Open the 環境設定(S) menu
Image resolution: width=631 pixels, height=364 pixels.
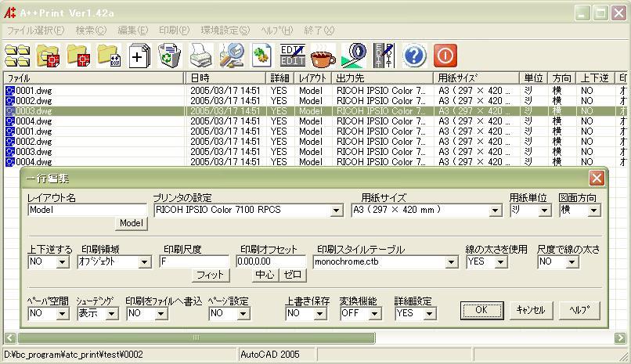pyautogui.click(x=225, y=31)
